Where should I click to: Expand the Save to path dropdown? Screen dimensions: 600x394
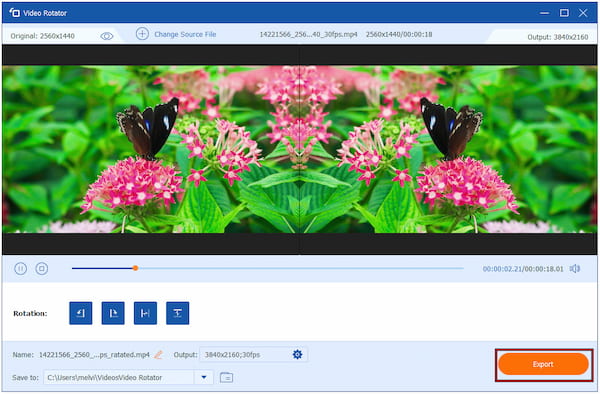(x=204, y=378)
